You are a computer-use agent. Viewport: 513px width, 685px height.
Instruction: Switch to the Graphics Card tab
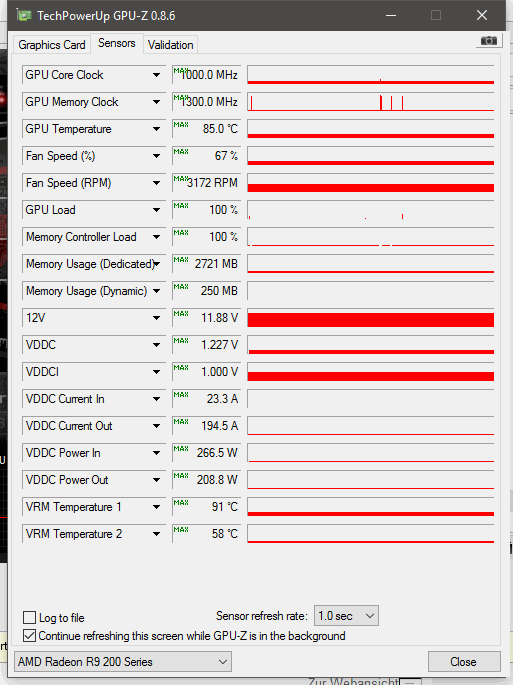coord(52,45)
